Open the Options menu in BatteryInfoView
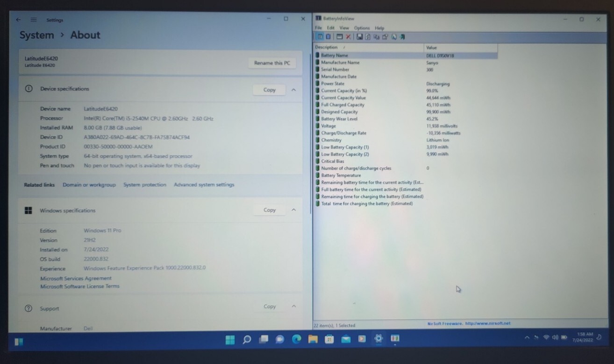This screenshot has height=364, width=614. click(x=362, y=28)
